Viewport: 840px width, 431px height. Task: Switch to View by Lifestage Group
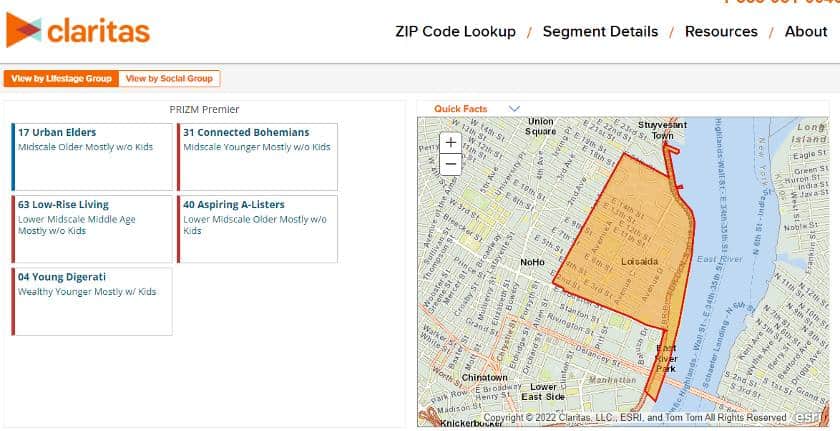pos(61,79)
